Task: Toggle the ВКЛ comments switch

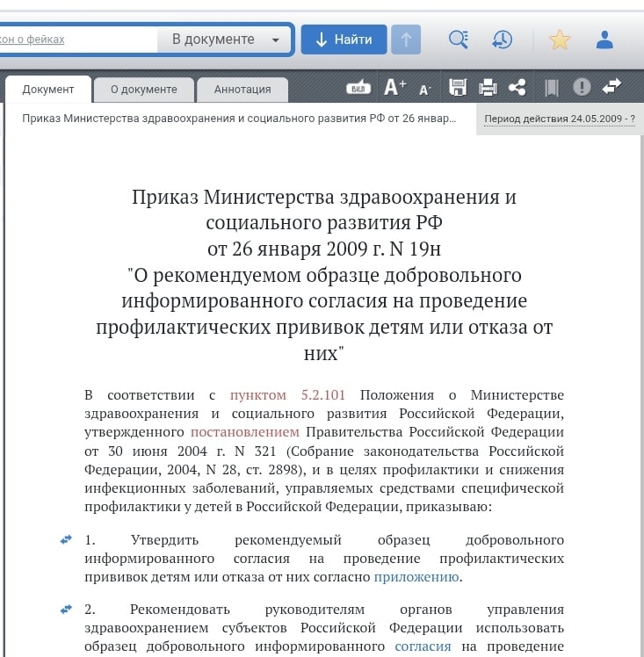Action: 358,88
